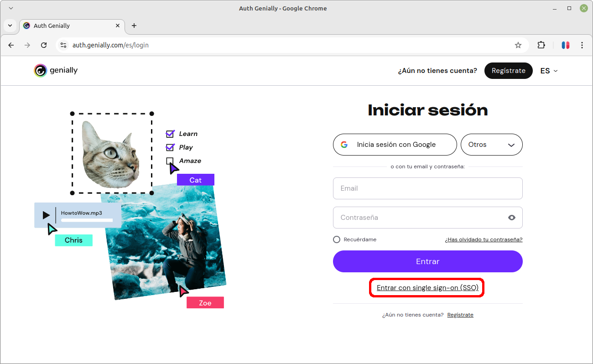This screenshot has height=364, width=593.
Task: Click the purple Cat label
Action: (x=196, y=180)
